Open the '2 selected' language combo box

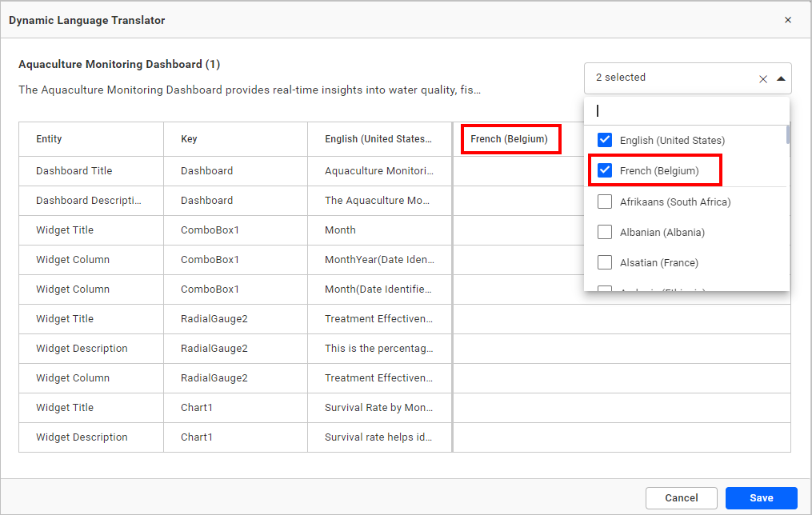click(672, 78)
